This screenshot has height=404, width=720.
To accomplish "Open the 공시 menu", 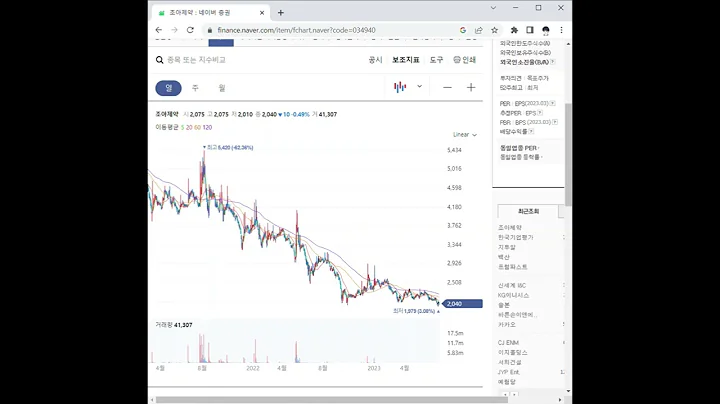I will (x=375, y=60).
